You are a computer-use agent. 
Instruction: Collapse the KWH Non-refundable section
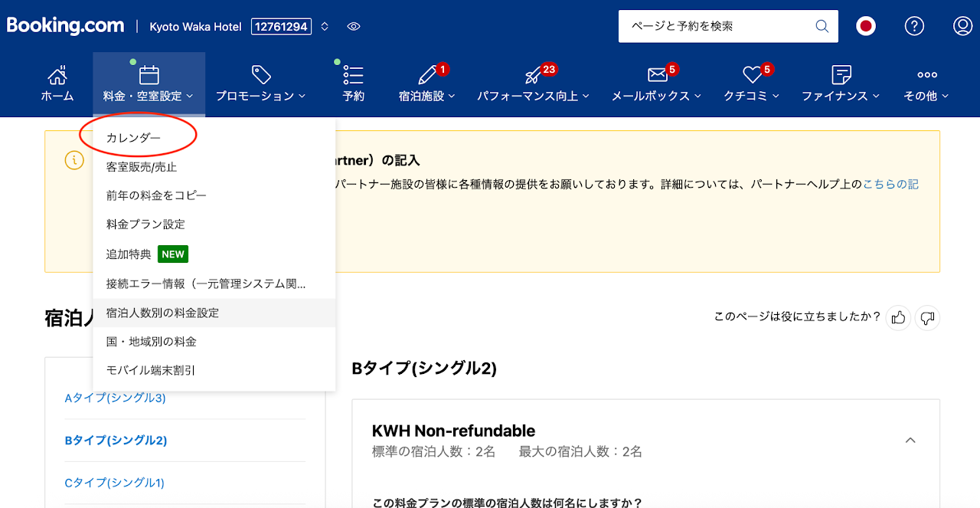coord(910,441)
